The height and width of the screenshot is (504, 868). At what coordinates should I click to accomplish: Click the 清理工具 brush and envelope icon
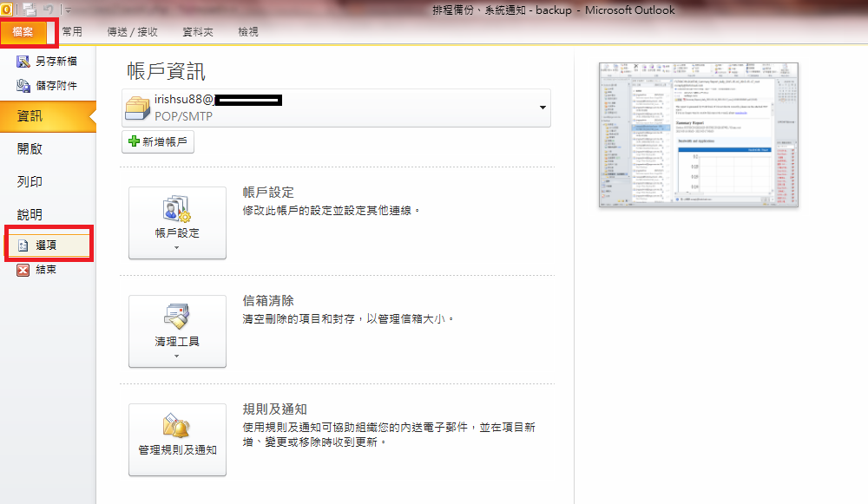point(177,317)
